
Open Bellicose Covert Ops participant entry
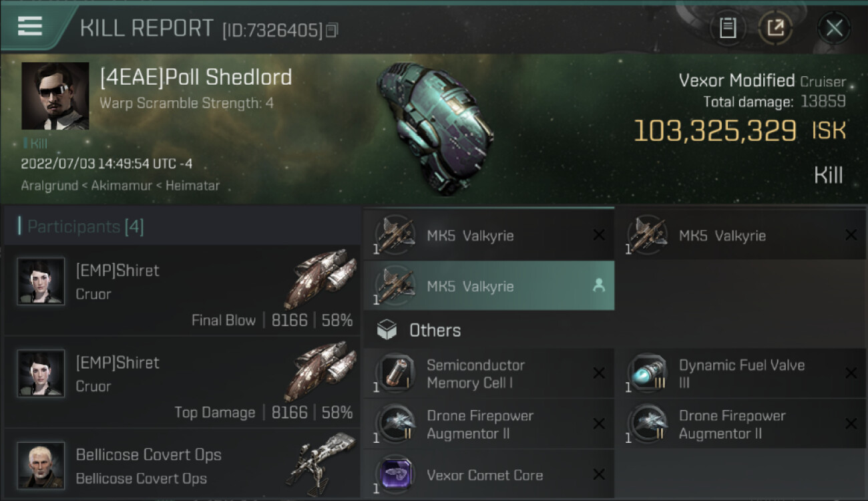182,466
